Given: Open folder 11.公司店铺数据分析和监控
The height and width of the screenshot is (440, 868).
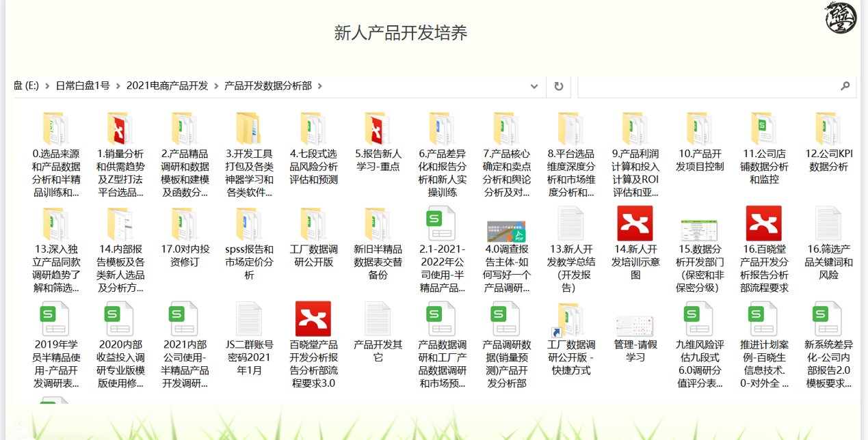Looking at the screenshot, I should click(764, 149).
